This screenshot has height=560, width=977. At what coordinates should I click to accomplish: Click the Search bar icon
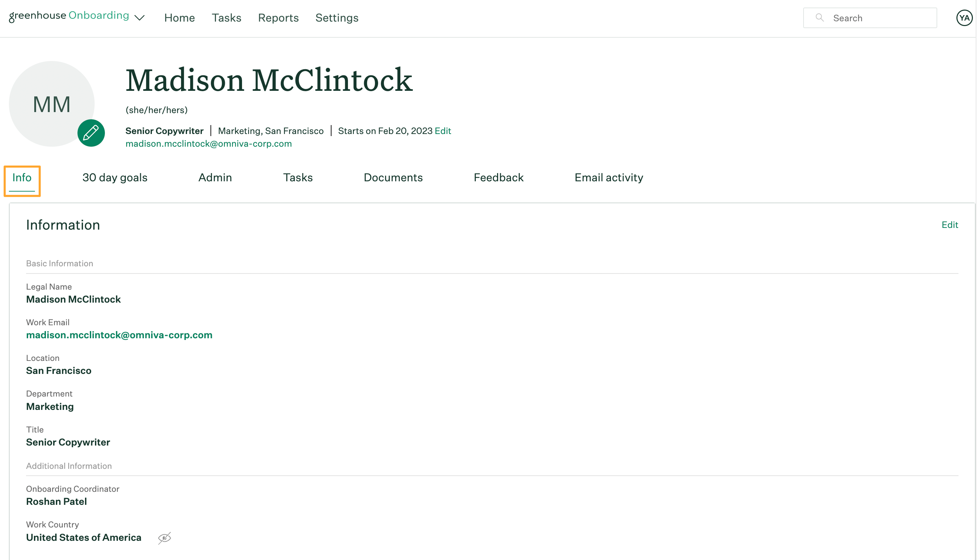point(819,18)
